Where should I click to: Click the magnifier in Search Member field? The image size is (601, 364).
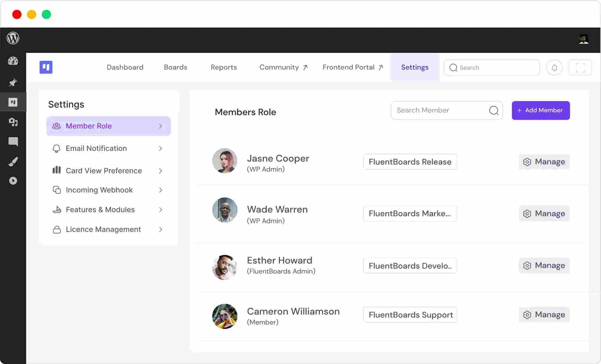pyautogui.click(x=494, y=110)
